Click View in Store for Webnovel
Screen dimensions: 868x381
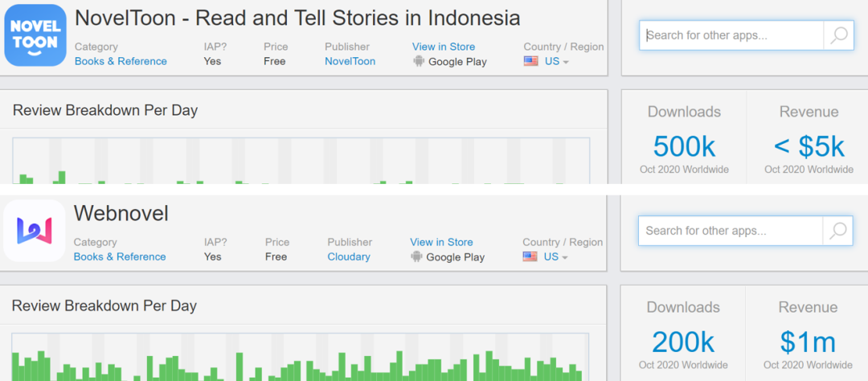coord(441,242)
